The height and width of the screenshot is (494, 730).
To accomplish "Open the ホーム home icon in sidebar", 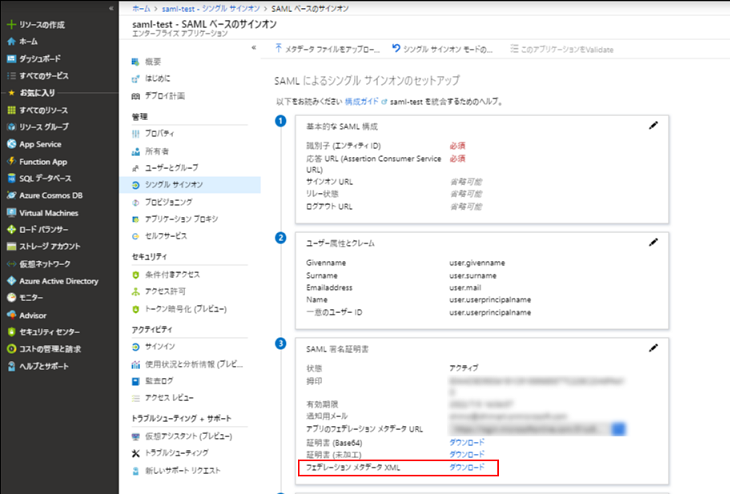I will pos(11,41).
